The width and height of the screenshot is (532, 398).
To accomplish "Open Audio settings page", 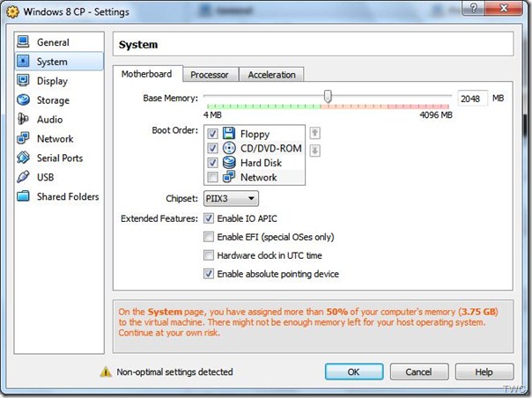I will coord(59,120).
